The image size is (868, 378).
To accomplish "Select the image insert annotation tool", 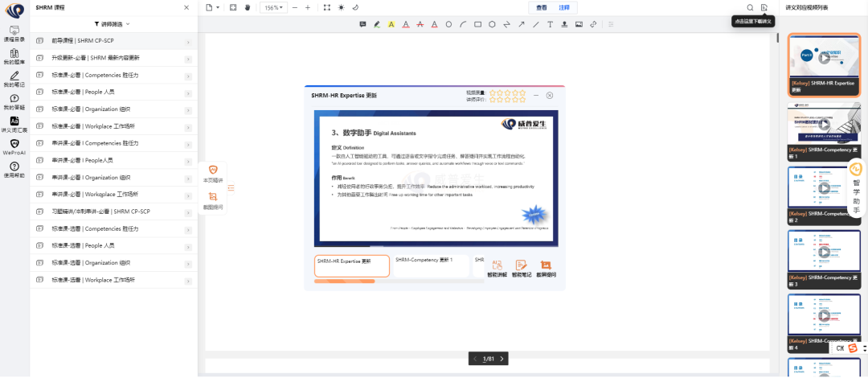I will (x=579, y=24).
